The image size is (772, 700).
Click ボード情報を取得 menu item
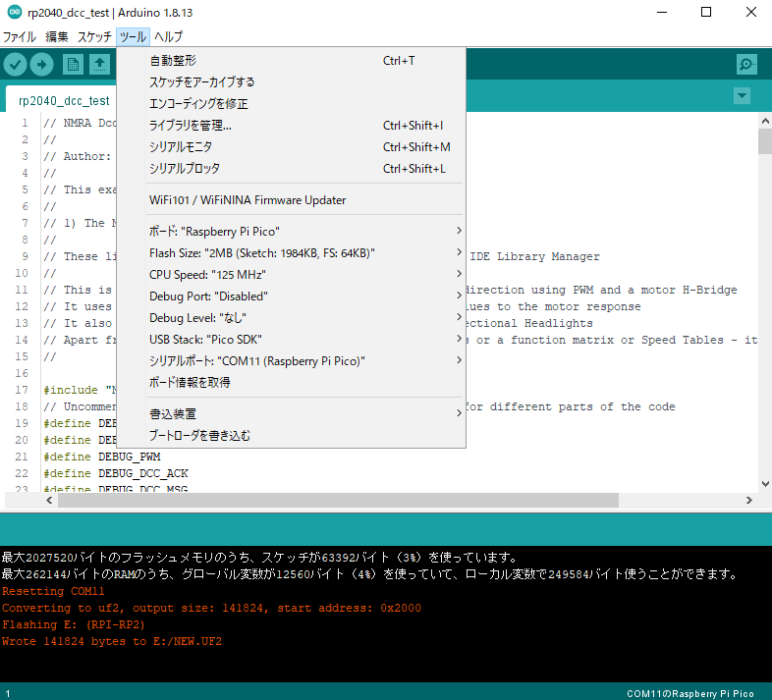pos(190,383)
